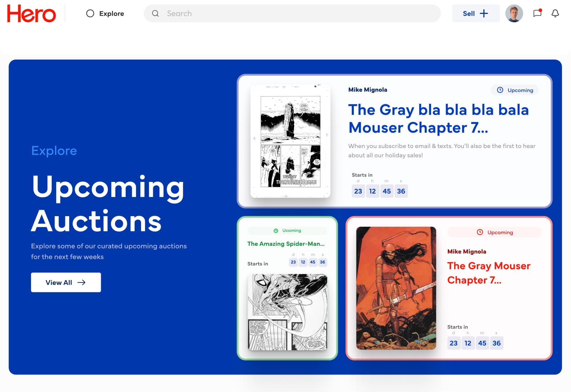Click the clock icon in the blue Upcoming badge
The height and width of the screenshot is (392, 571).
pyautogui.click(x=500, y=90)
